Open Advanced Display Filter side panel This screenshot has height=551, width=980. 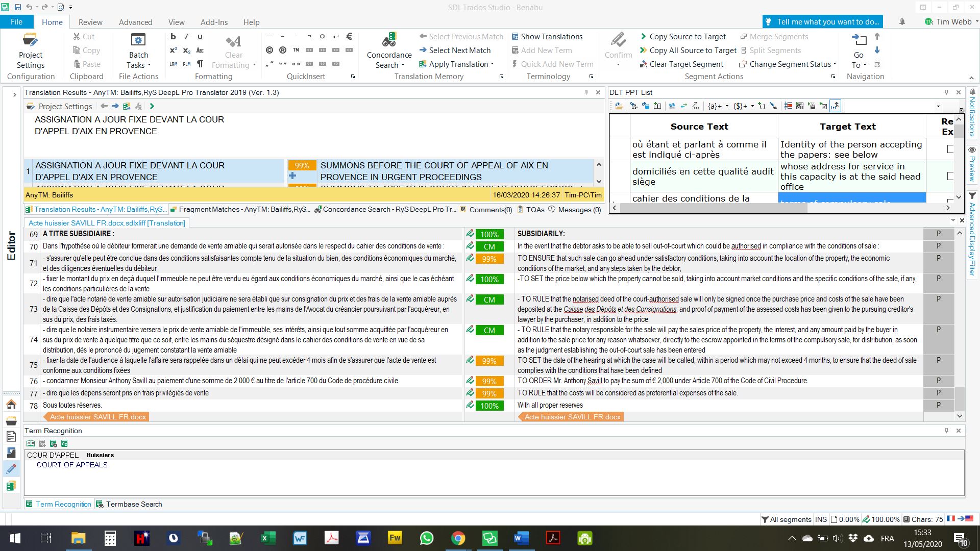(x=972, y=234)
